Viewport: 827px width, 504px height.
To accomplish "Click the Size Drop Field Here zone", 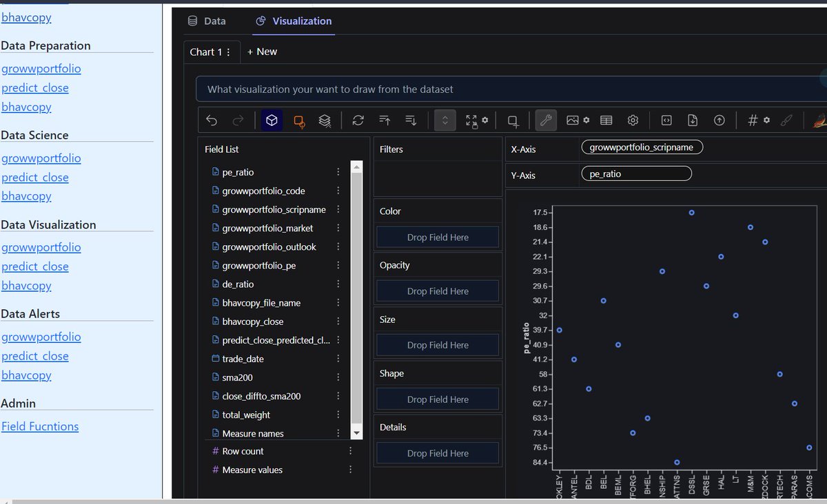I will (438, 345).
